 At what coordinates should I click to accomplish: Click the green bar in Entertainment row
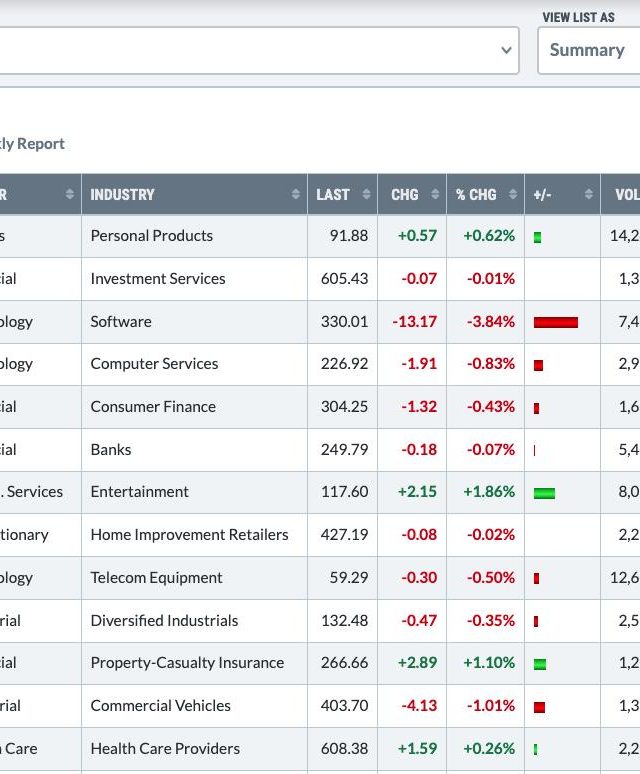point(544,493)
